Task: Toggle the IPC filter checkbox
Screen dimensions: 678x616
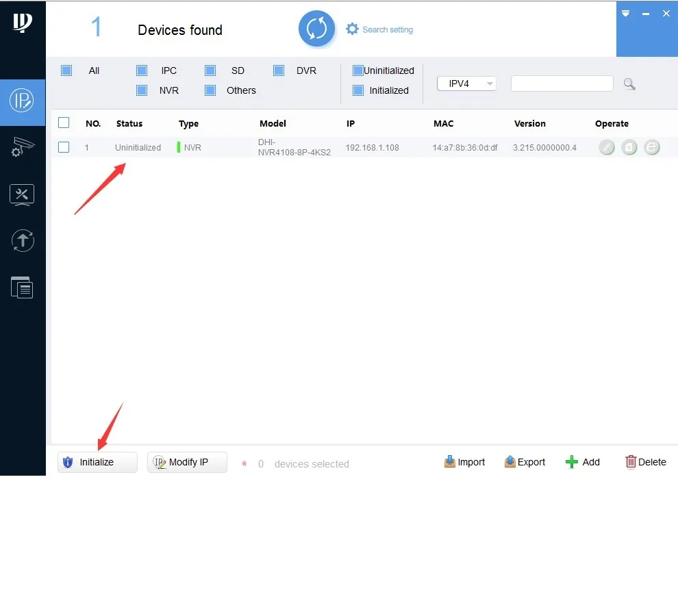Action: click(x=142, y=70)
